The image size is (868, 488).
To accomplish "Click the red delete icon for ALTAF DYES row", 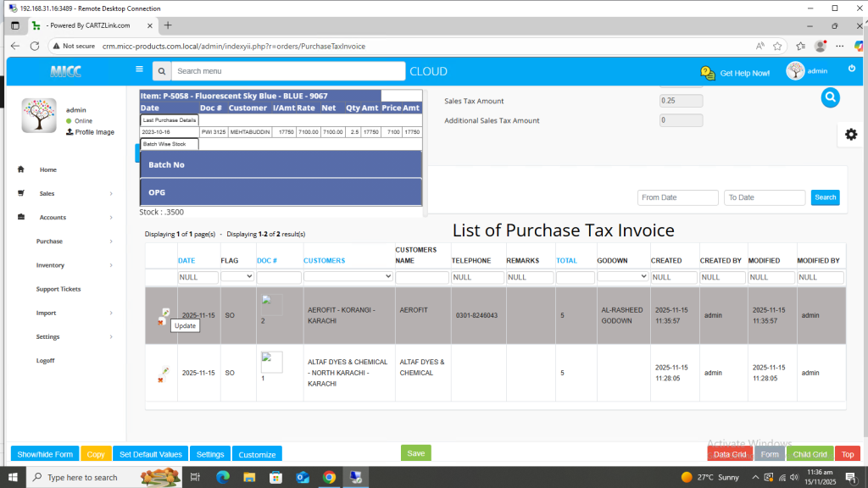I will click(160, 380).
